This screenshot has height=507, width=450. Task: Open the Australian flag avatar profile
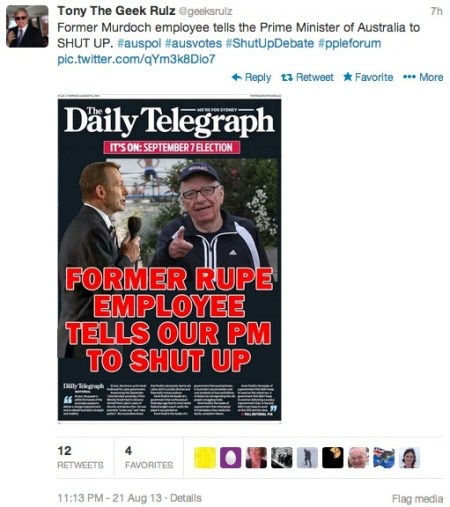click(384, 458)
